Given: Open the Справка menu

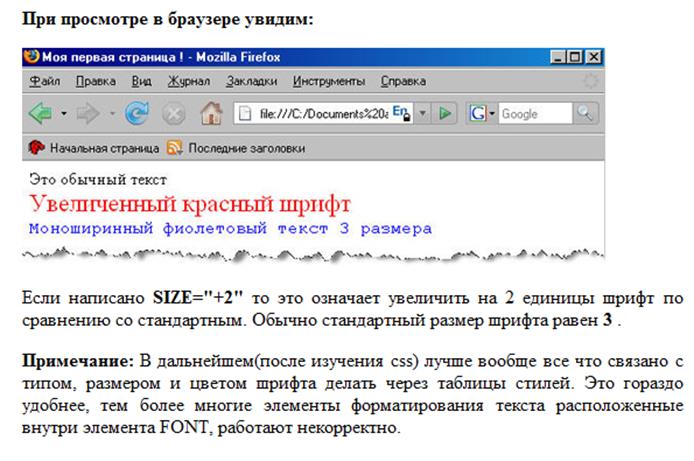Looking at the screenshot, I should pos(403,81).
